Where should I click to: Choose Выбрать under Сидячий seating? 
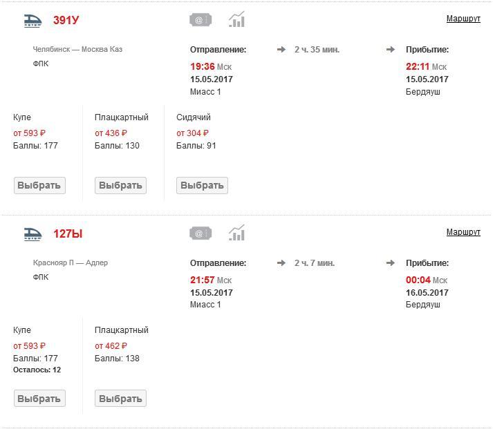point(202,185)
